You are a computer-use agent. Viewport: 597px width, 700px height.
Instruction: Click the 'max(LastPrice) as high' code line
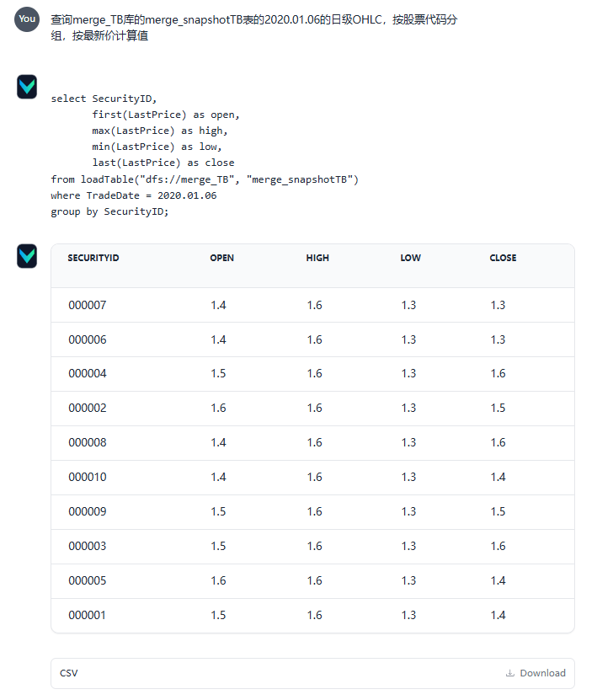point(160,131)
